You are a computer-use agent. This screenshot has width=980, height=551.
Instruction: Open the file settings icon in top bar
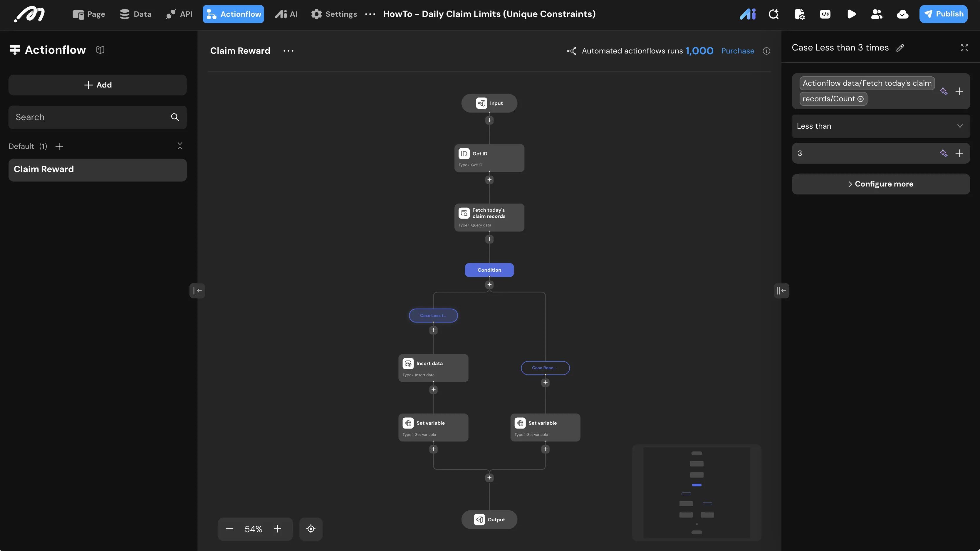click(x=799, y=14)
